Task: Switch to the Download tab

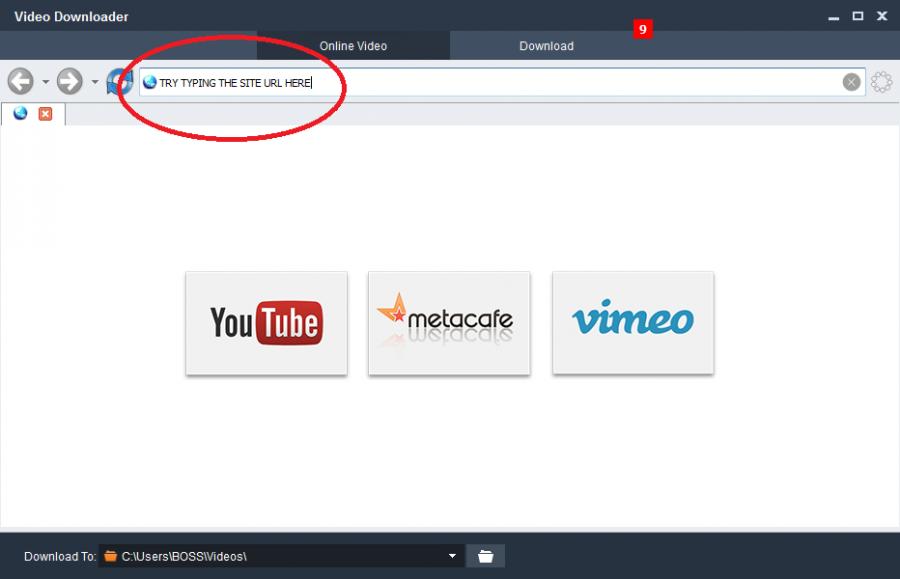Action: 546,46
